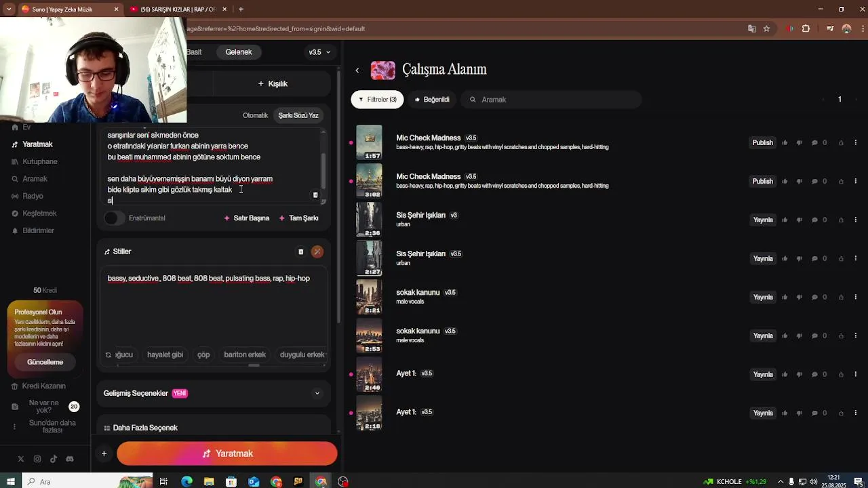Open the v3.5 model version dropdown

pyautogui.click(x=320, y=52)
